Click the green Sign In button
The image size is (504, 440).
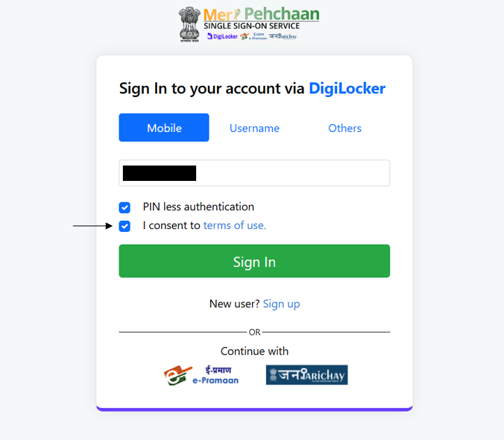[254, 261]
